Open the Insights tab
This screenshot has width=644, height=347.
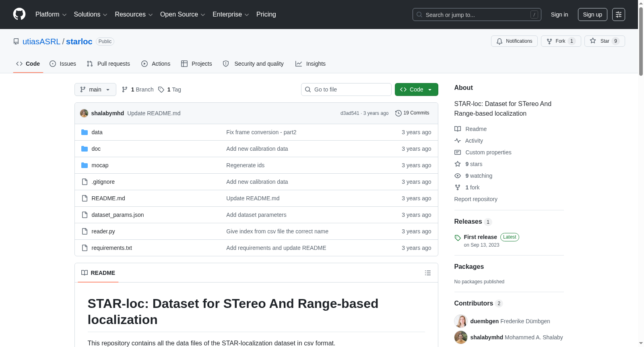pos(310,64)
